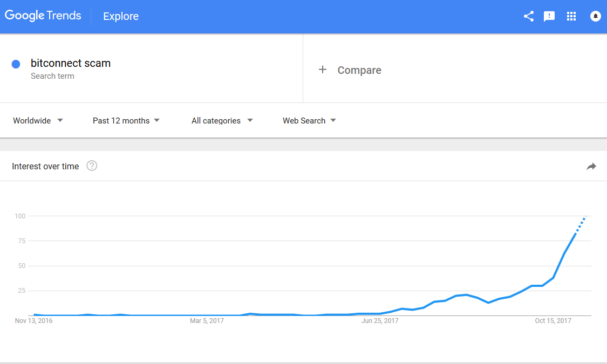The width and height of the screenshot is (607, 364).
Task: Click the Jun 25, 2017 axis label
Action: coord(380,321)
